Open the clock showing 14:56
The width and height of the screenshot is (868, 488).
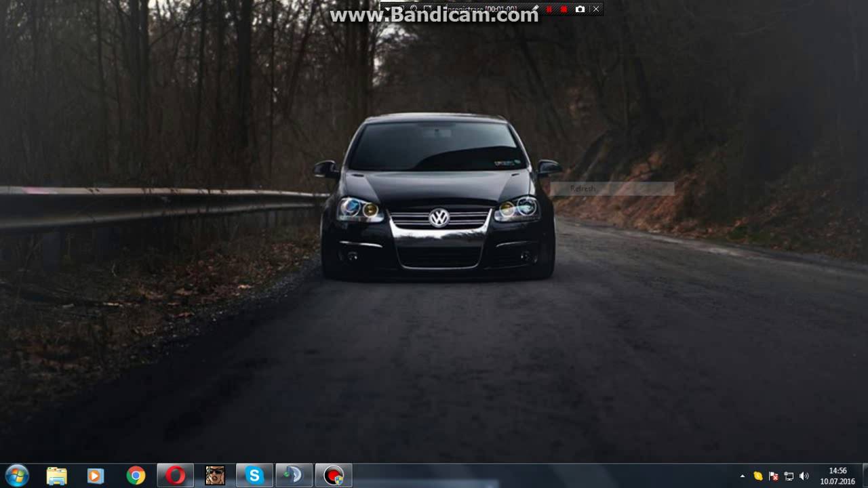coord(838,476)
